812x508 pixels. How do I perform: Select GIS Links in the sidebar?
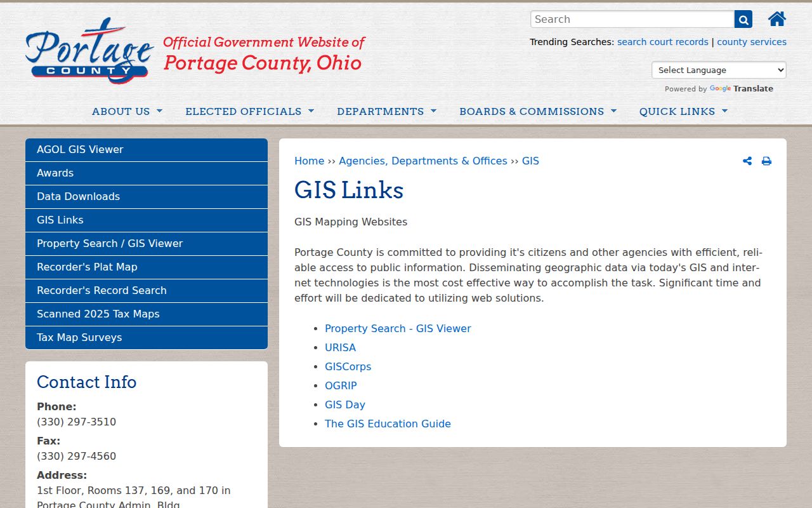coord(147,220)
